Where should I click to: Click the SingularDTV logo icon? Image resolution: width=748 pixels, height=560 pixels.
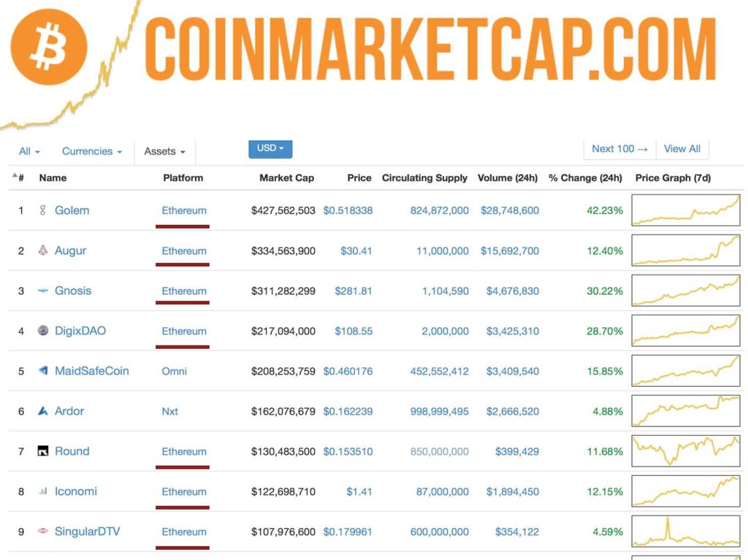tap(43, 532)
